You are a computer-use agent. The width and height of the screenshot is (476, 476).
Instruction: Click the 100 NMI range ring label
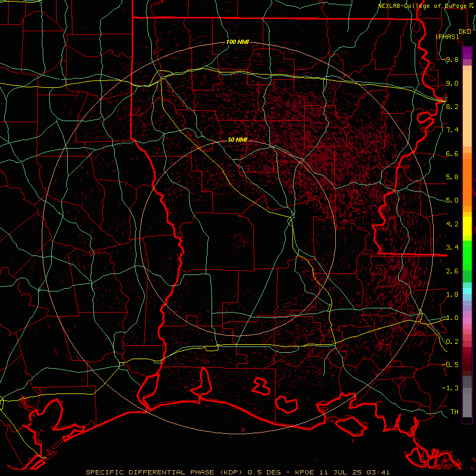pyautogui.click(x=237, y=42)
